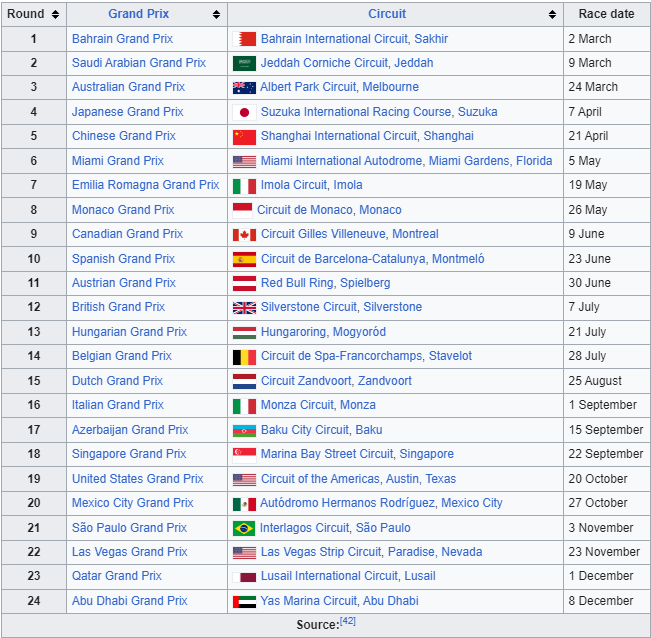Click the Austria flag icon
This screenshot has height=638, width=651.
(244, 284)
